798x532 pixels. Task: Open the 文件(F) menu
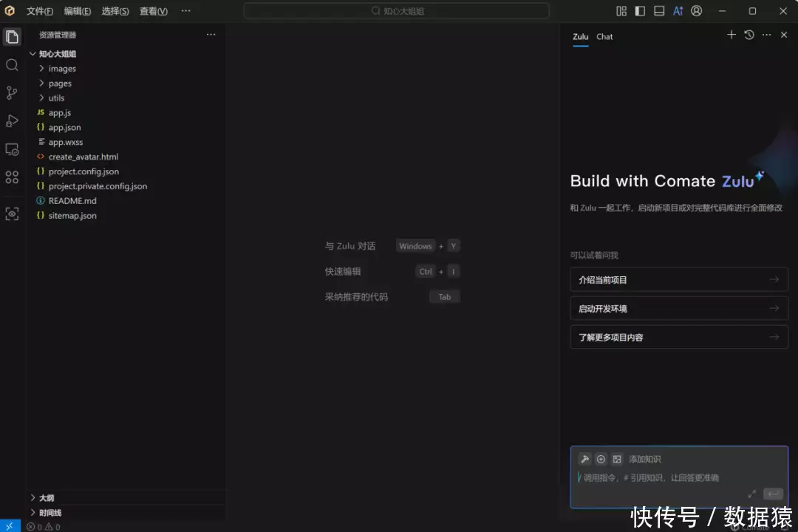coord(40,11)
